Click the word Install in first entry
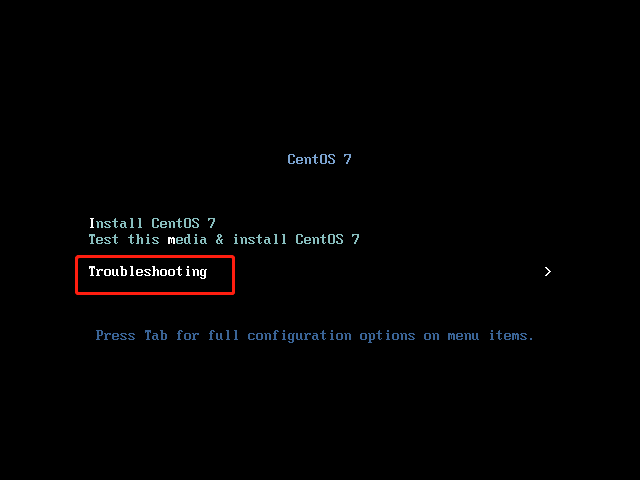Screen dimensions: 640x480 pyautogui.click(x=116, y=223)
